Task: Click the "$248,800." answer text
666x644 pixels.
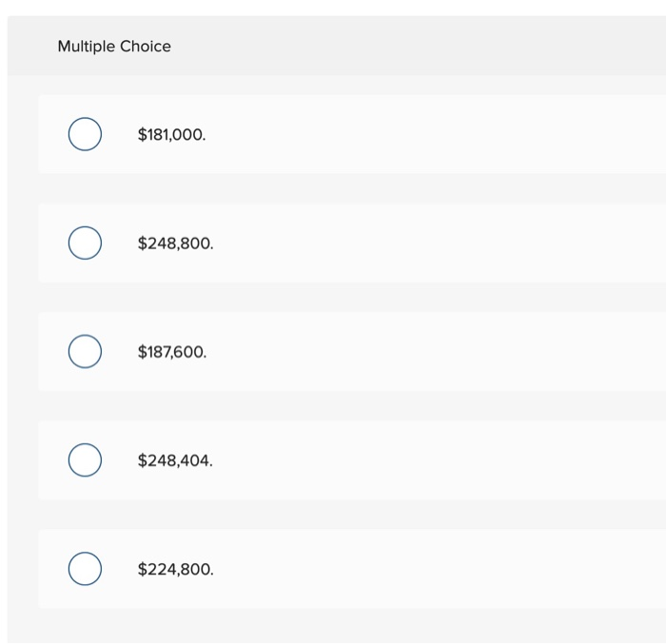Action: pyautogui.click(x=175, y=244)
